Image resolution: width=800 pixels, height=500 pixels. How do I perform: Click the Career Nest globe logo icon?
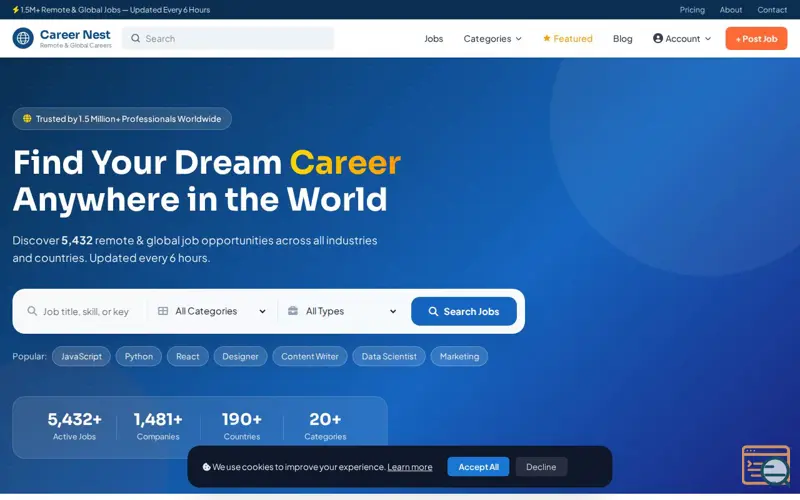(23, 38)
